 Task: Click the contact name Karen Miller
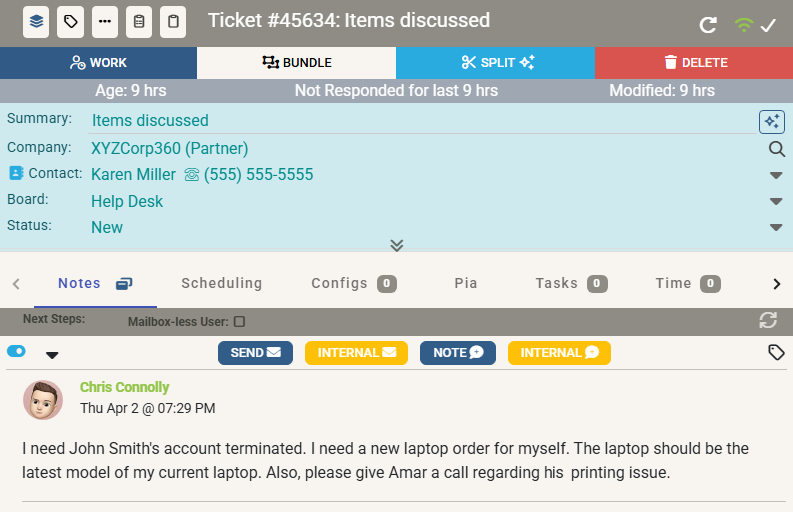pyautogui.click(x=134, y=175)
